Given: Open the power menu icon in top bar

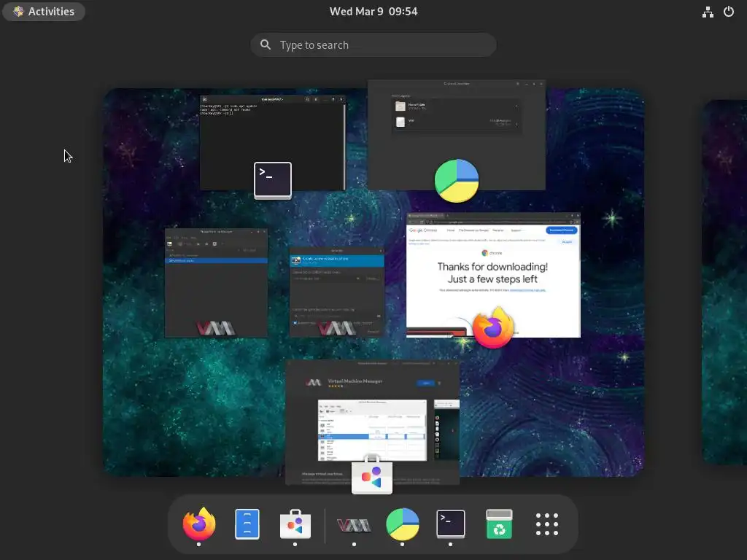Looking at the screenshot, I should pos(729,12).
